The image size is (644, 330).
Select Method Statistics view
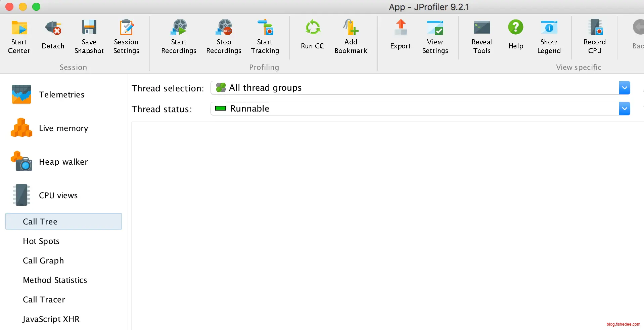(55, 280)
